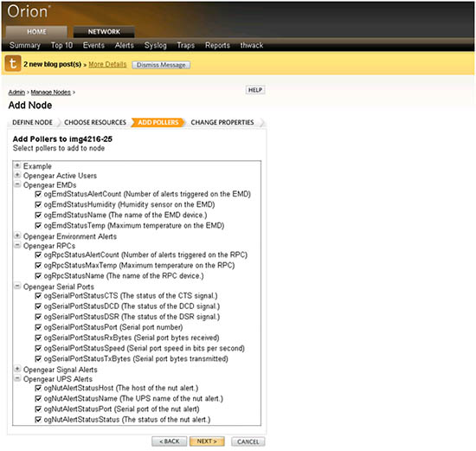Go to CHANGE PROPERTIES wizard step
The width and height of the screenshot is (476, 451).
coord(222,122)
